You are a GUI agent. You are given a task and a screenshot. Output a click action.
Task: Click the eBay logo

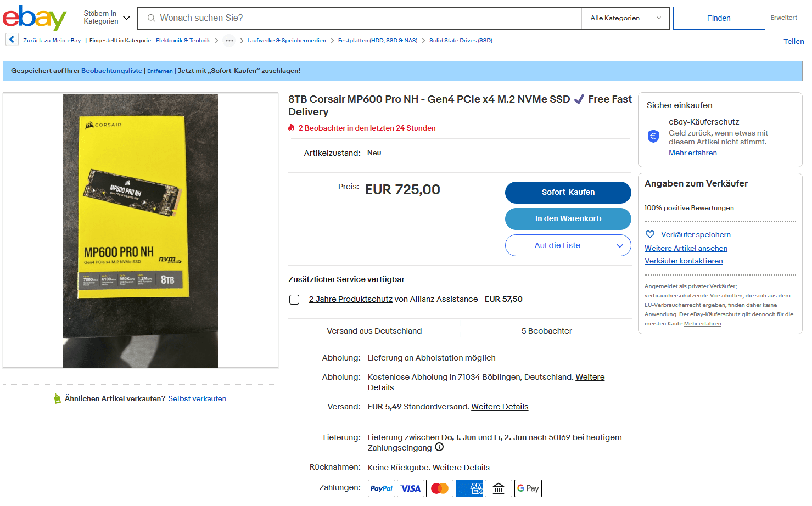pyautogui.click(x=35, y=18)
